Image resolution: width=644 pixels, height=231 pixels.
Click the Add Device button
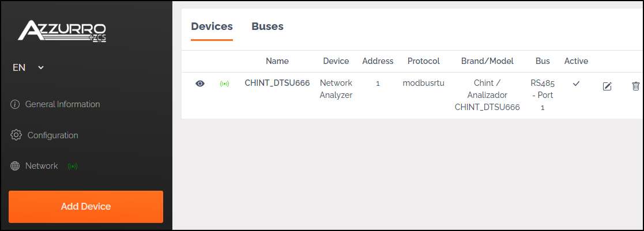[x=86, y=206]
